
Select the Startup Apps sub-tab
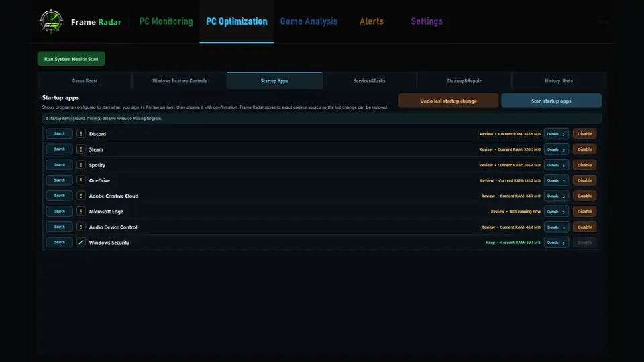point(274,81)
